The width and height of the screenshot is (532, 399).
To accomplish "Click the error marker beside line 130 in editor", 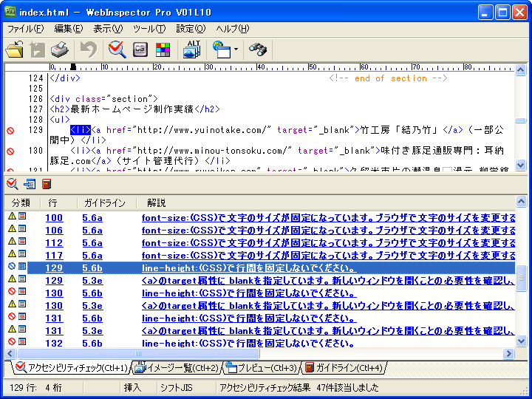I will pos(10,151).
